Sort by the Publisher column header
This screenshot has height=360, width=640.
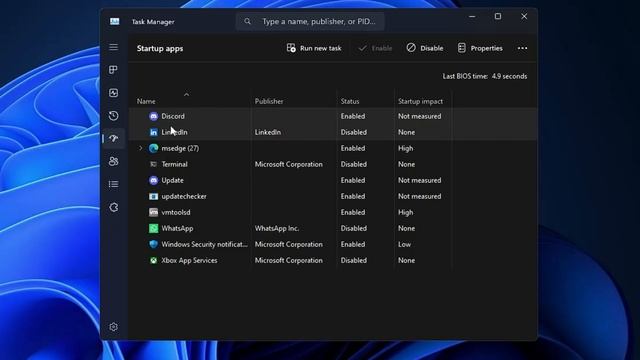(x=269, y=101)
